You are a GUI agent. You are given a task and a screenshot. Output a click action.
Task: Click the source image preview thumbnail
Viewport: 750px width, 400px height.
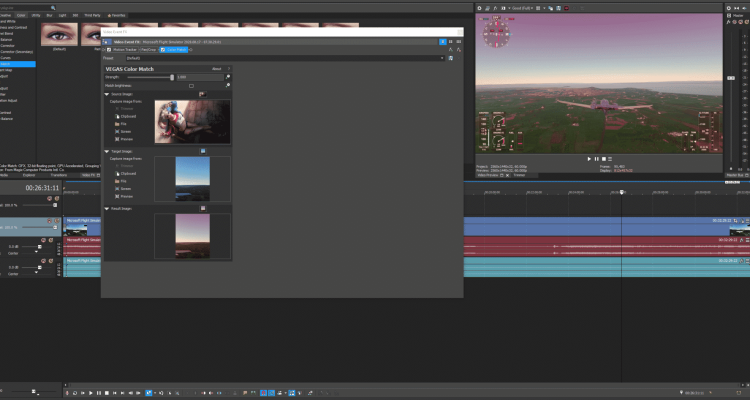[192, 122]
